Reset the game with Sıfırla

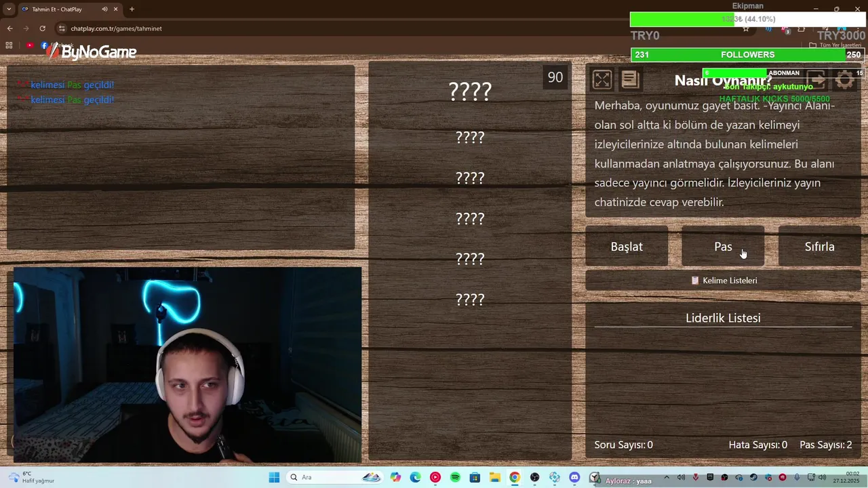[819, 247]
